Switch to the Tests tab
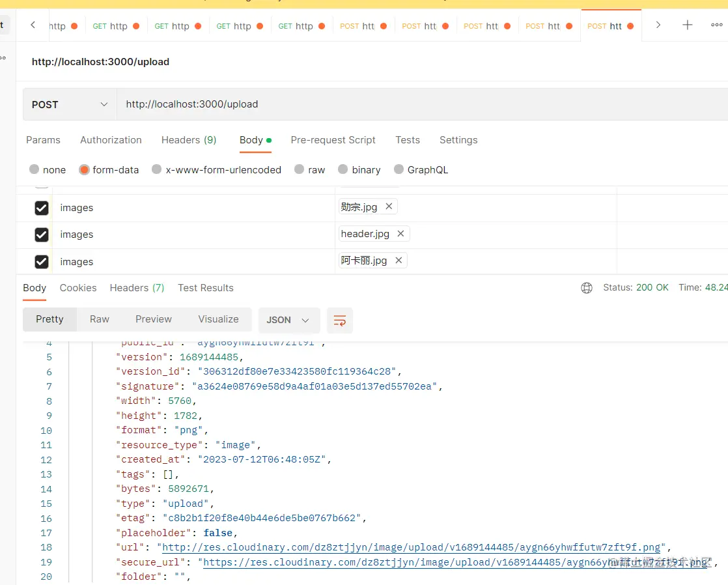 pyautogui.click(x=408, y=140)
